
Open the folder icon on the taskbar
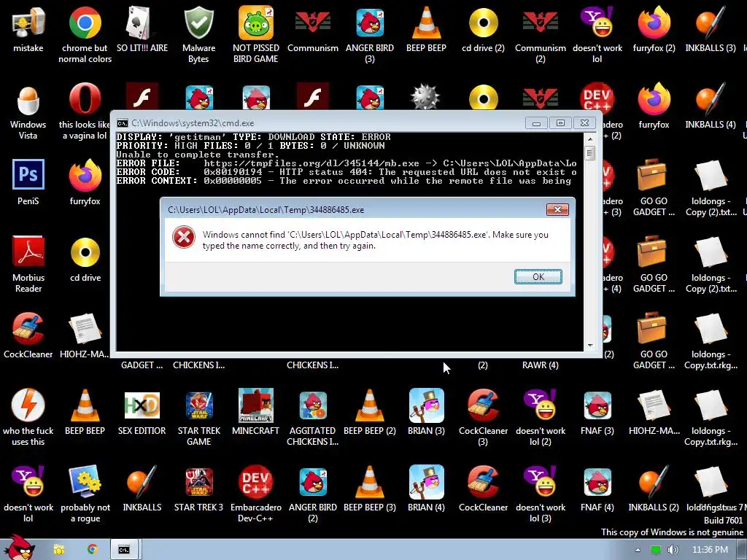pyautogui.click(x=58, y=550)
